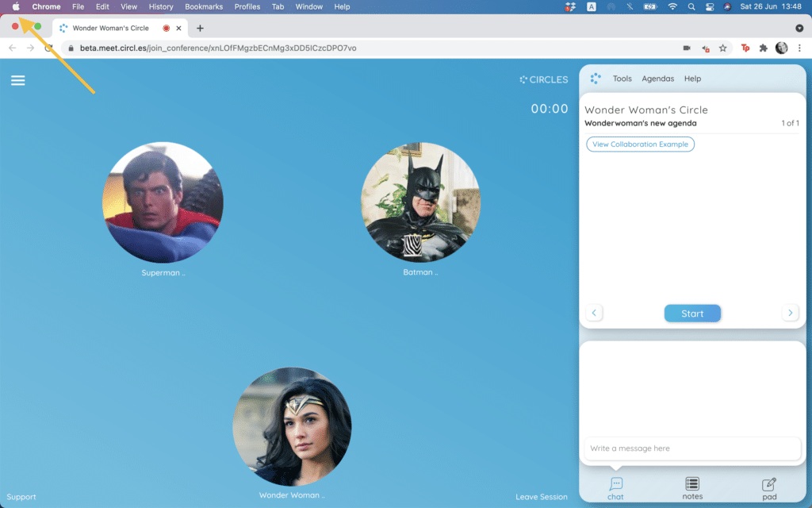Image resolution: width=812 pixels, height=508 pixels.
Task: Click the Dropbox icon in menu bar
Action: point(570,6)
